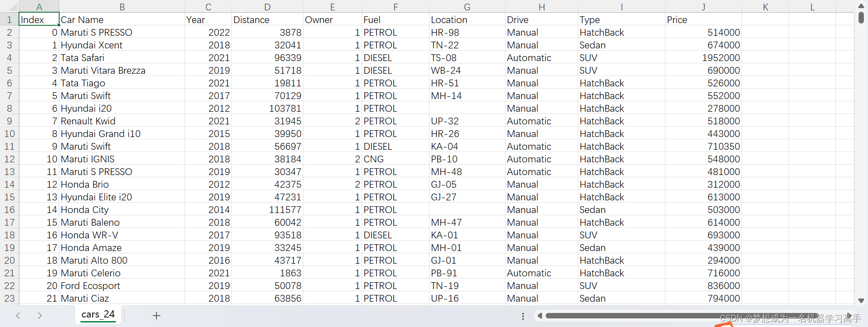
Task: Click the Car Name header cell
Action: tap(122, 20)
